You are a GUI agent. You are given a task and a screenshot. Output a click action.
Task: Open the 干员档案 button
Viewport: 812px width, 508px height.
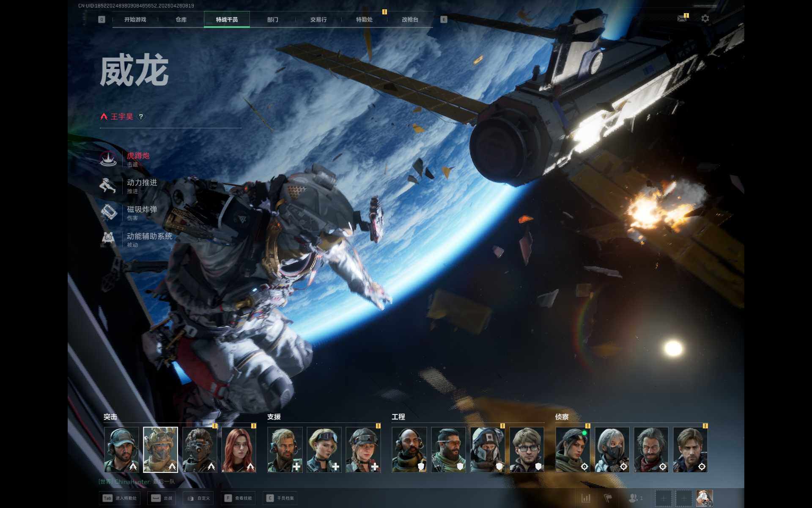(x=280, y=498)
